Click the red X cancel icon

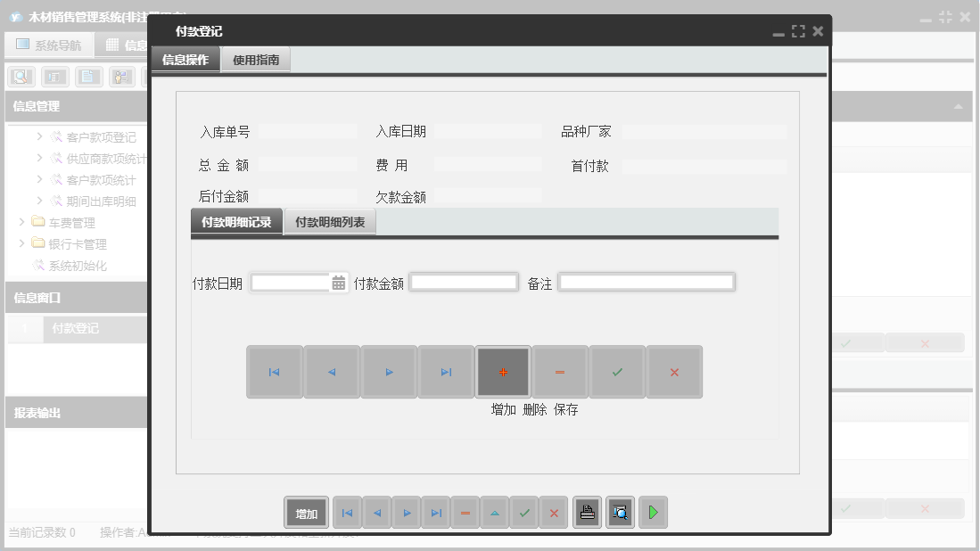673,372
